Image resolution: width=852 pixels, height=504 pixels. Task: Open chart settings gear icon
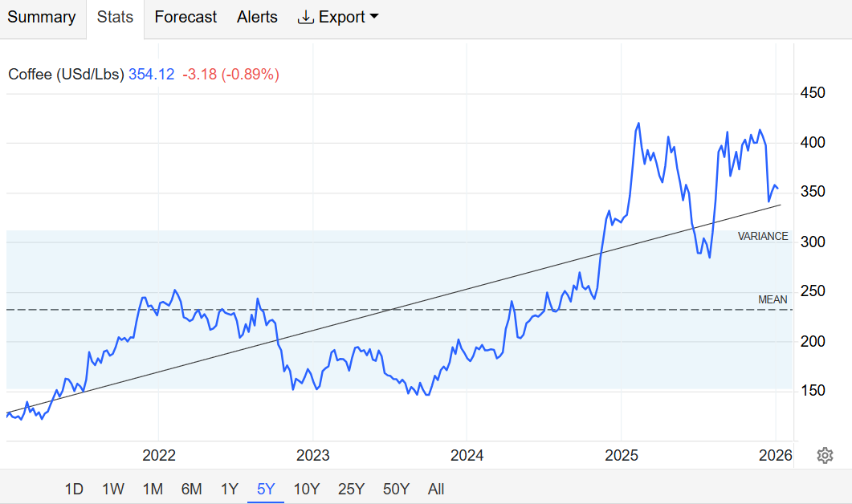tap(825, 456)
